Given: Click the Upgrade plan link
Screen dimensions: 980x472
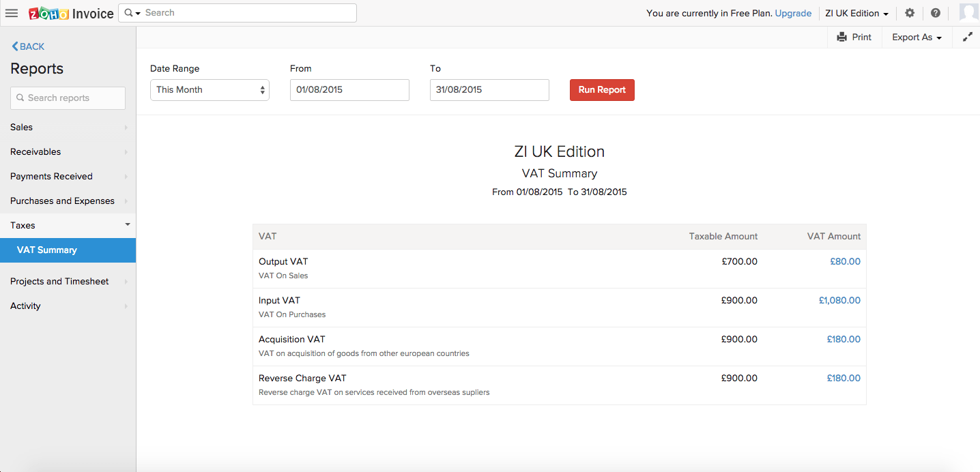Looking at the screenshot, I should tap(793, 14).
